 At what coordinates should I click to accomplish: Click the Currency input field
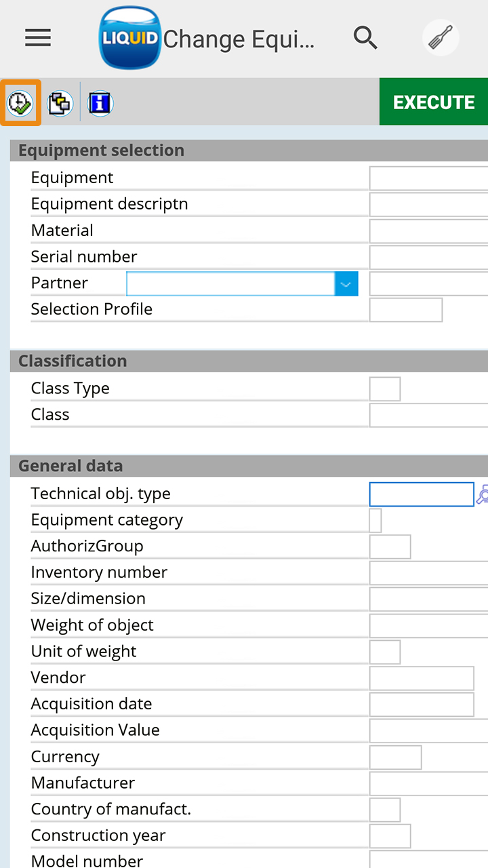395,757
